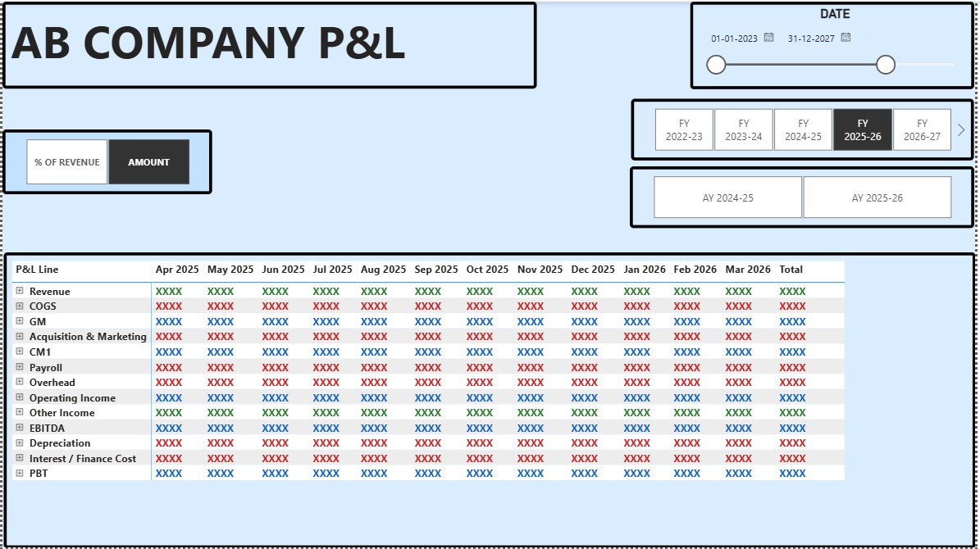The image size is (980, 549).
Task: Expand the Depreciation row
Action: tap(20, 442)
